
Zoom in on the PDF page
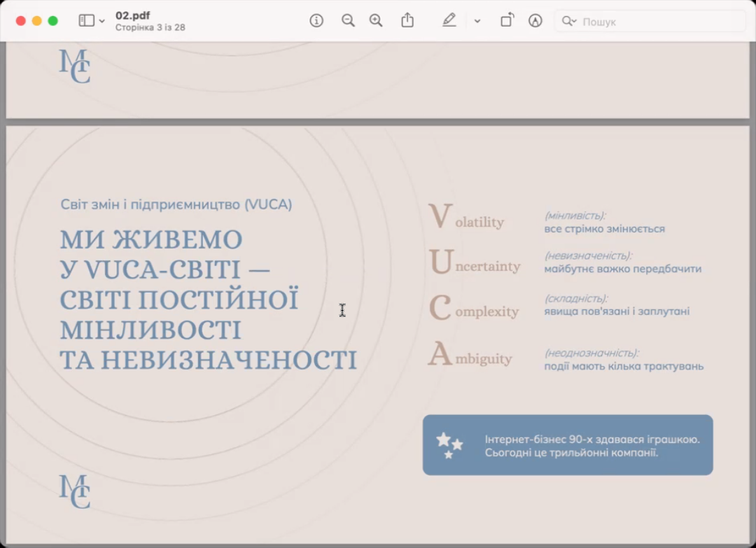(376, 20)
